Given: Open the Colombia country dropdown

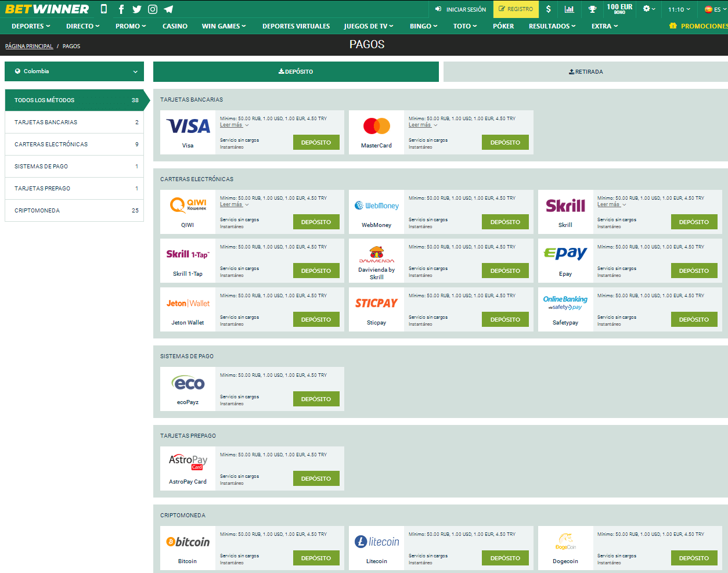Looking at the screenshot, I should coord(74,71).
